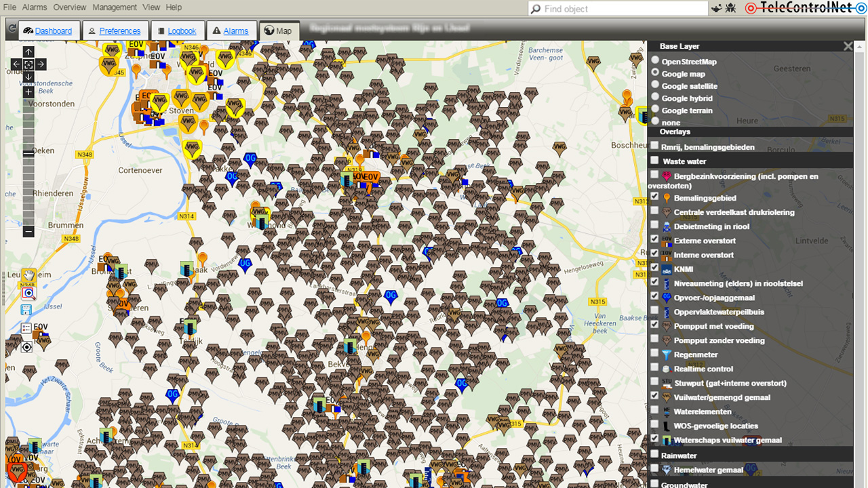
Task: Focus the Find object search field
Action: coord(617,9)
